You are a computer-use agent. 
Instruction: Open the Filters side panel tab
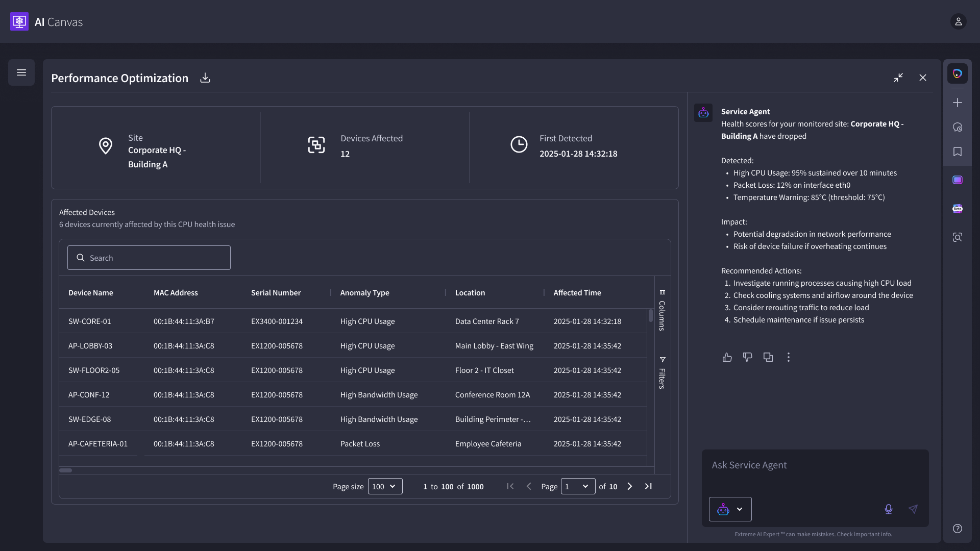[662, 373]
